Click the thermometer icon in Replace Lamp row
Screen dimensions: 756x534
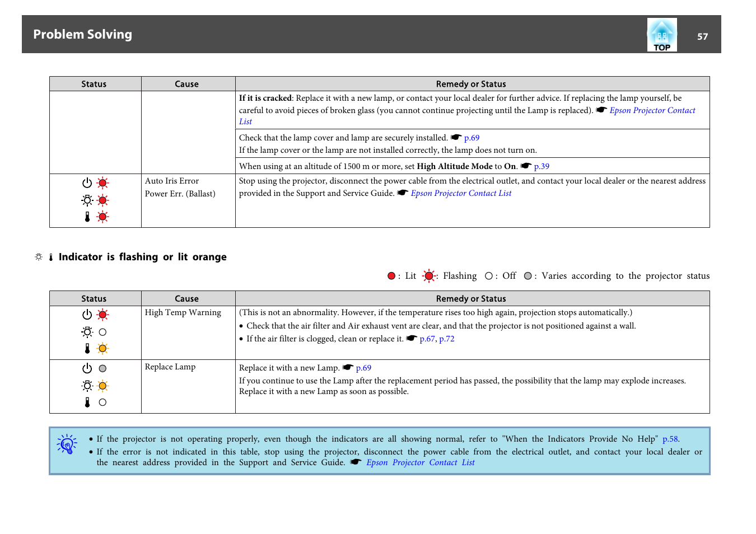point(87,402)
